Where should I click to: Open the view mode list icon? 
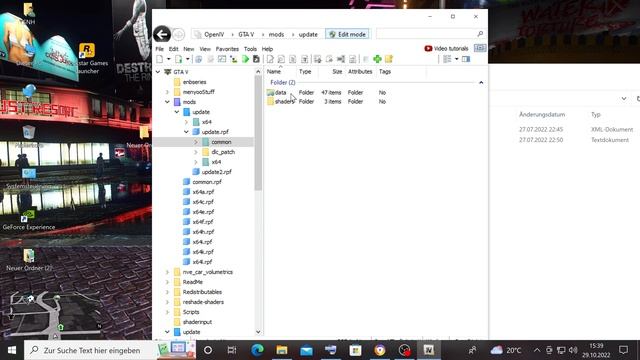(447, 59)
